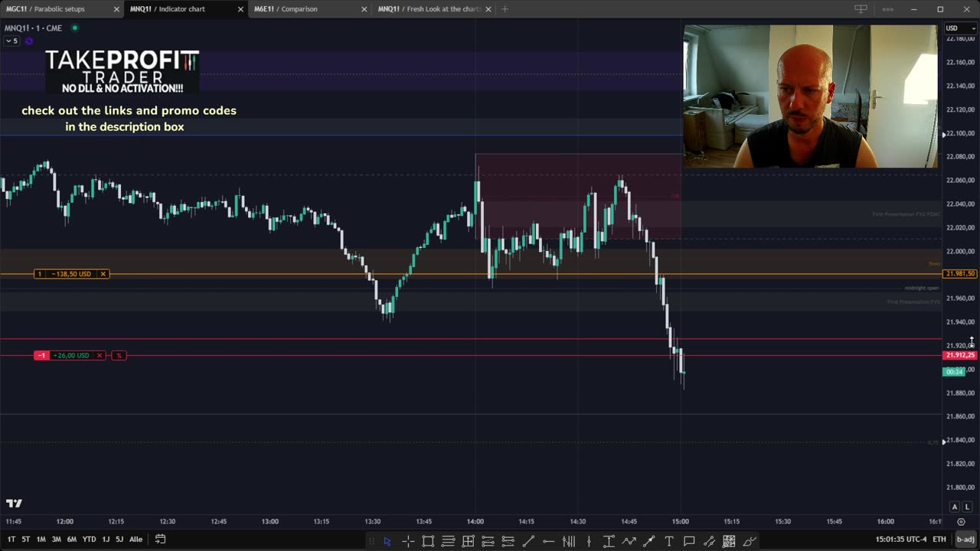Set time range to 6M
980x551 pixels.
pyautogui.click(x=71, y=540)
